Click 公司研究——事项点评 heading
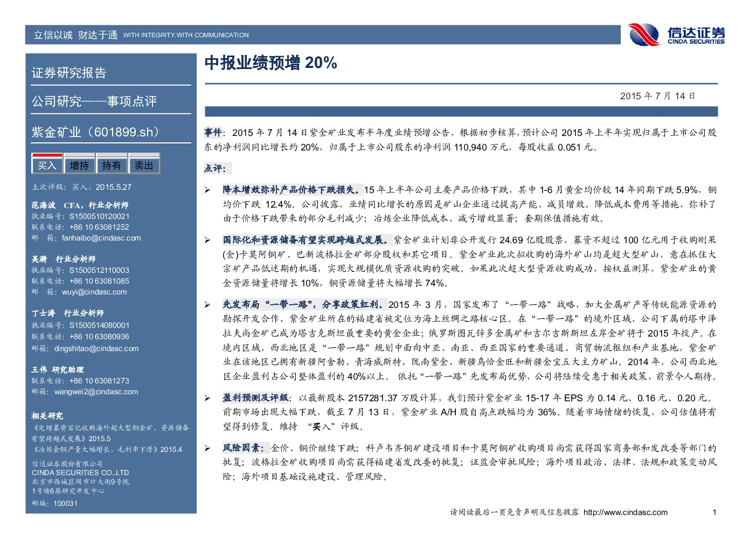756x535 pixels. click(94, 101)
